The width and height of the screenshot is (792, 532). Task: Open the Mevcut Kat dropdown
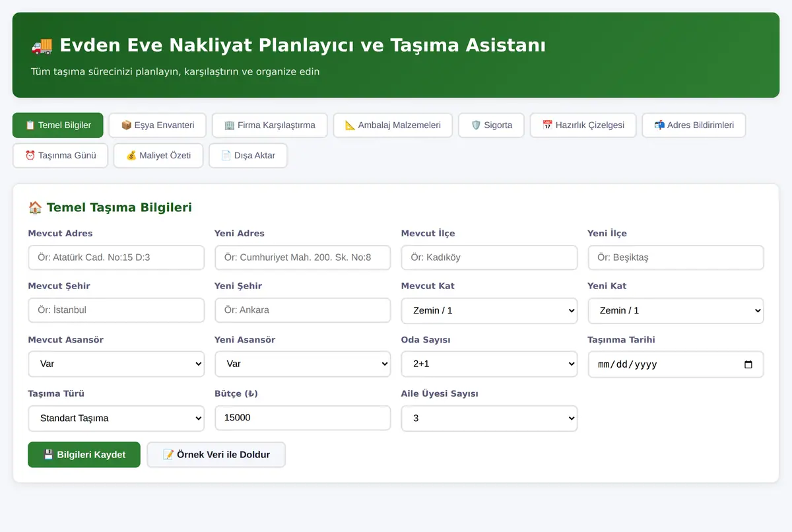pos(489,311)
